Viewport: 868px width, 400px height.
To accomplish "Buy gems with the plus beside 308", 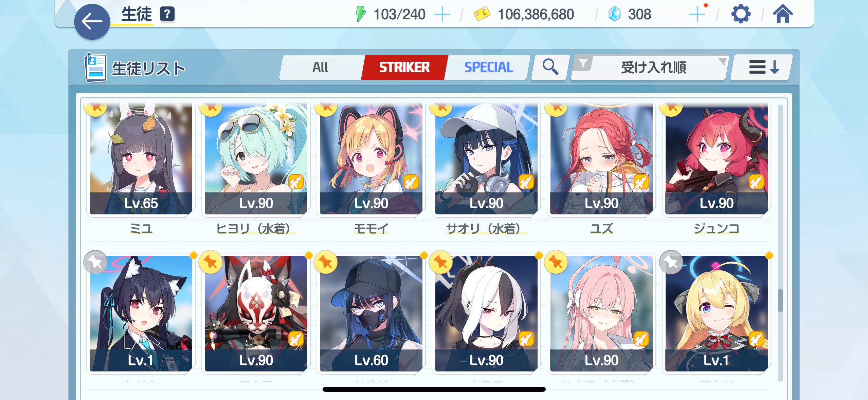I will coord(697,15).
